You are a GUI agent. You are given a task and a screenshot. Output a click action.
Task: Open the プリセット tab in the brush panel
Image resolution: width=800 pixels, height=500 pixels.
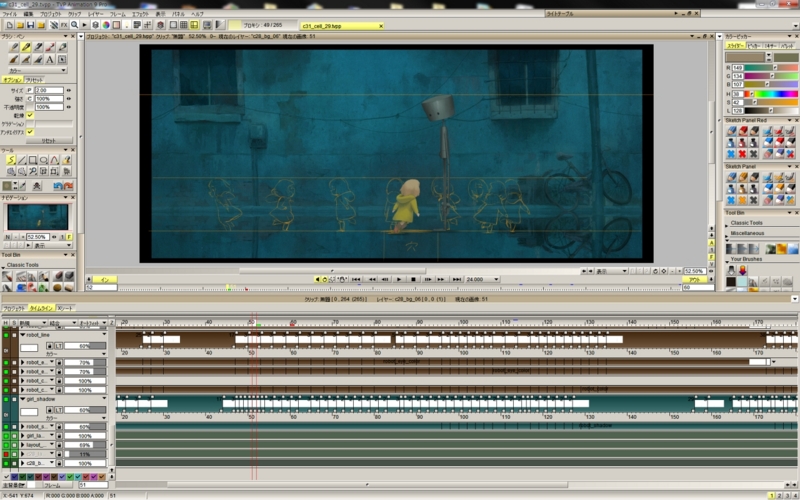[34, 80]
